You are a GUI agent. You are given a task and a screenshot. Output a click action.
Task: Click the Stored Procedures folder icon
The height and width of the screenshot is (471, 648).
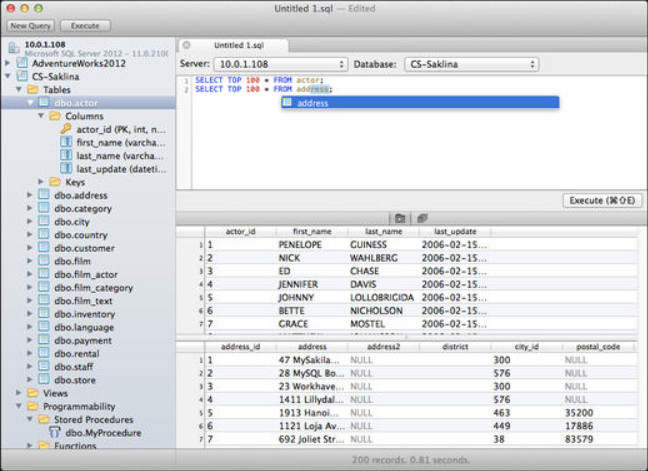44,419
